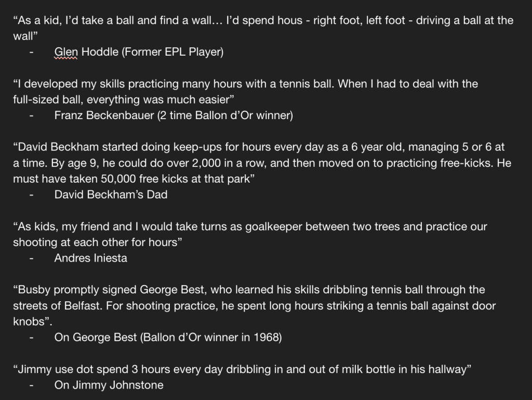This screenshot has width=532, height=400.
Task: Click the "(Former EPL Player)" text
Action: point(172,52)
